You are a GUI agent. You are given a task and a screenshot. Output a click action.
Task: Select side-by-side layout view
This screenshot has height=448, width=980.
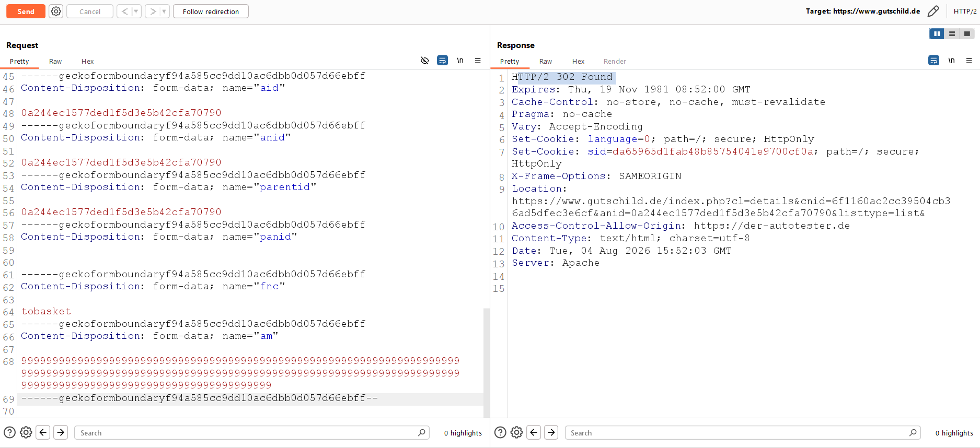[937, 33]
